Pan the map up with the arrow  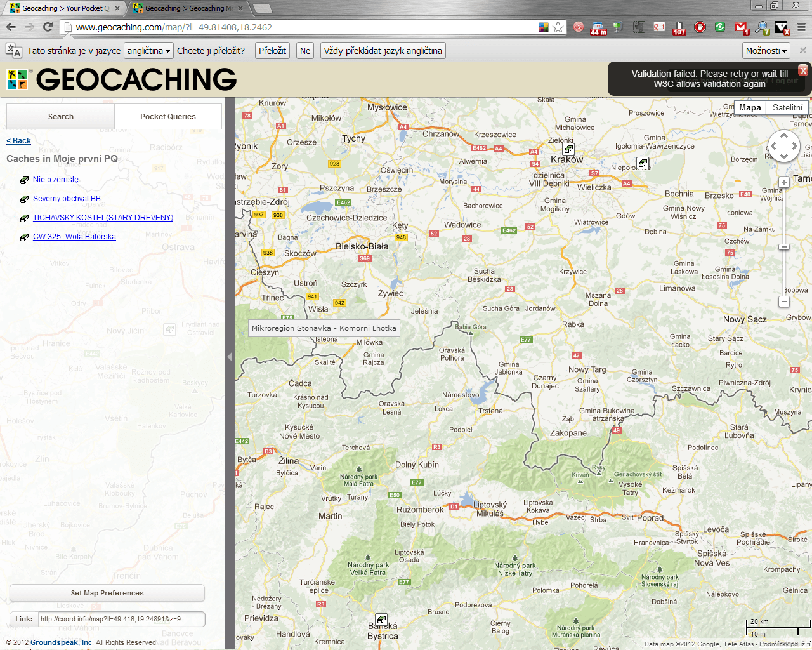tap(784, 135)
